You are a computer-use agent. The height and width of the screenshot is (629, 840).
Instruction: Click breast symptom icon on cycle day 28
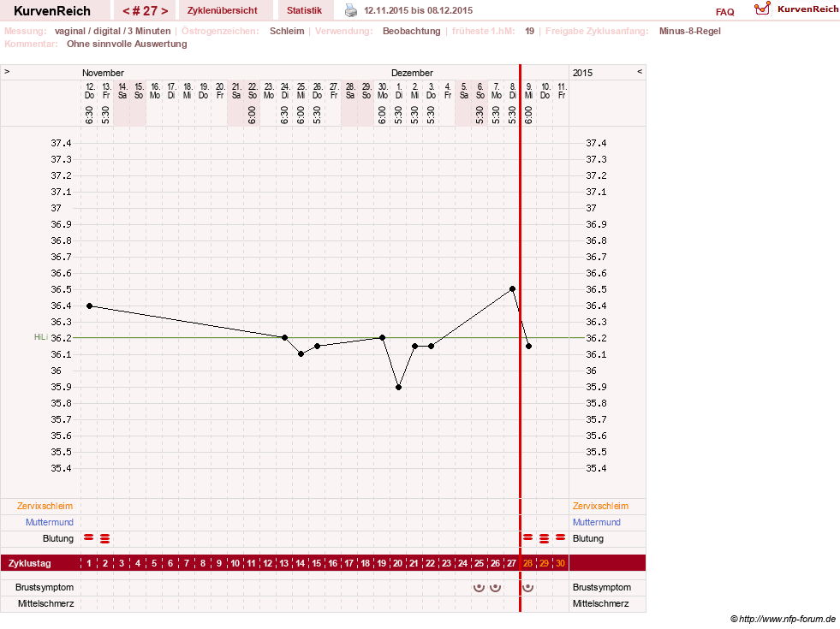pyautogui.click(x=527, y=587)
